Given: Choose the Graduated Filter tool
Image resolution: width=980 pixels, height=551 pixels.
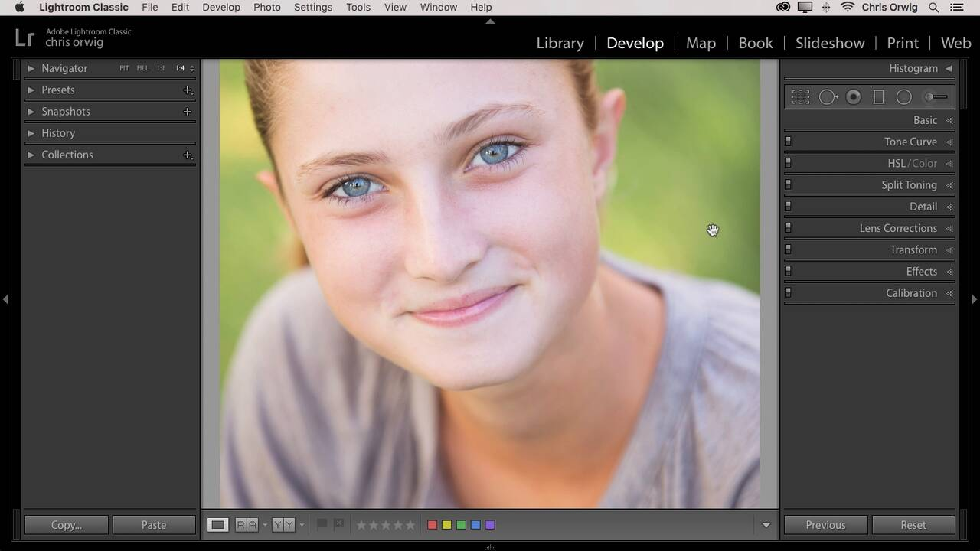Looking at the screenshot, I should point(879,97).
